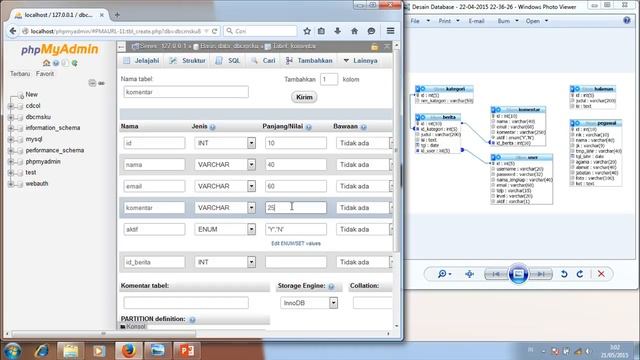Click the phpMyAdmin home icon
The width and height of the screenshot is (640, 360).
tap(46, 63)
